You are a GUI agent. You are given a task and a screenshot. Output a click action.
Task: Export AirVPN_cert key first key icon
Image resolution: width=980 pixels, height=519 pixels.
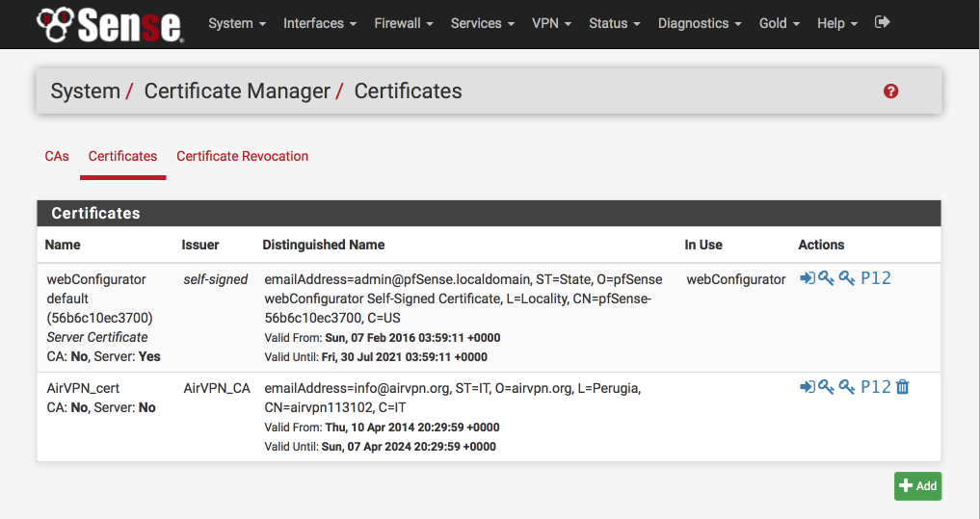pyautogui.click(x=826, y=386)
